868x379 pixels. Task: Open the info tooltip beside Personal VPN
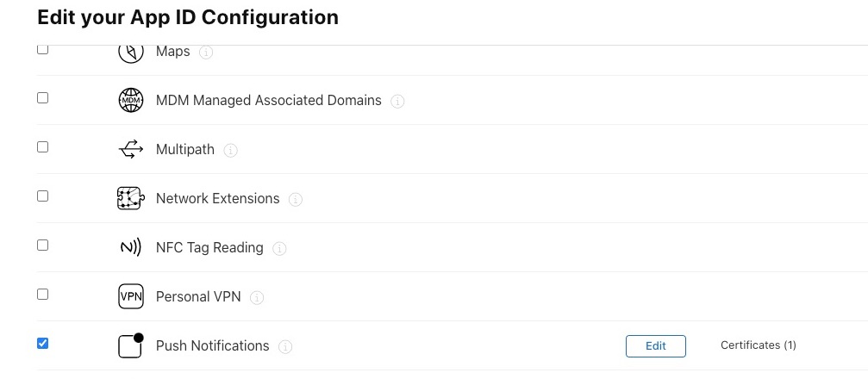point(257,298)
